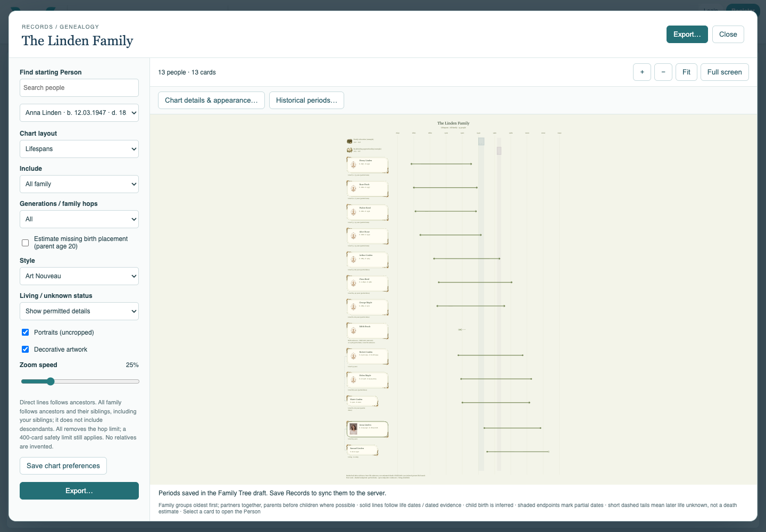This screenshot has height=532, width=766.
Task: Select the Marie Linden card
Action: tap(362, 401)
